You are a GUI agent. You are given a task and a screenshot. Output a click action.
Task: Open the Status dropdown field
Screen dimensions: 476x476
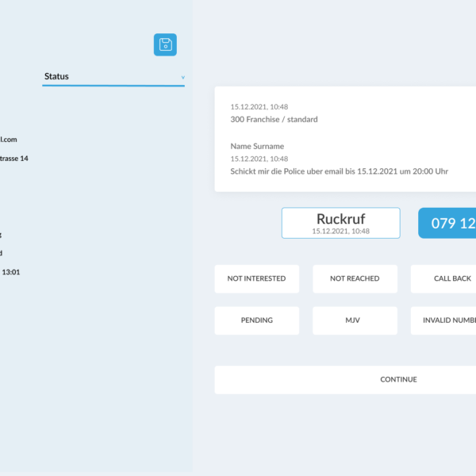(x=111, y=77)
